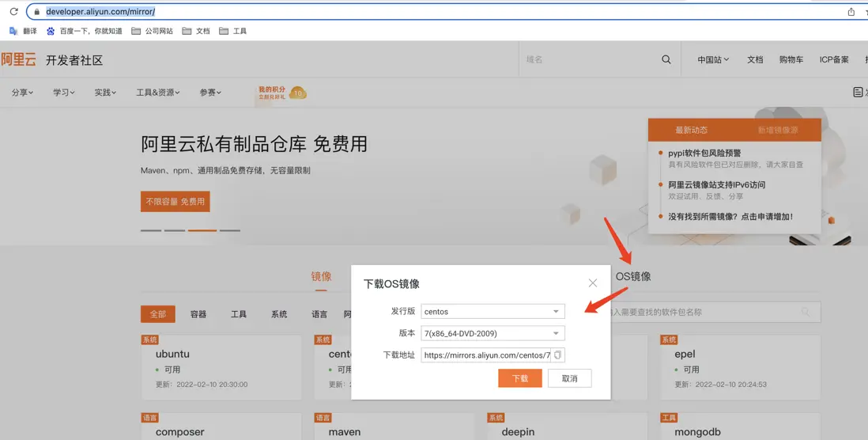Open the 工具 bookmark folder
Image resolution: width=868 pixels, height=440 pixels.
(233, 31)
